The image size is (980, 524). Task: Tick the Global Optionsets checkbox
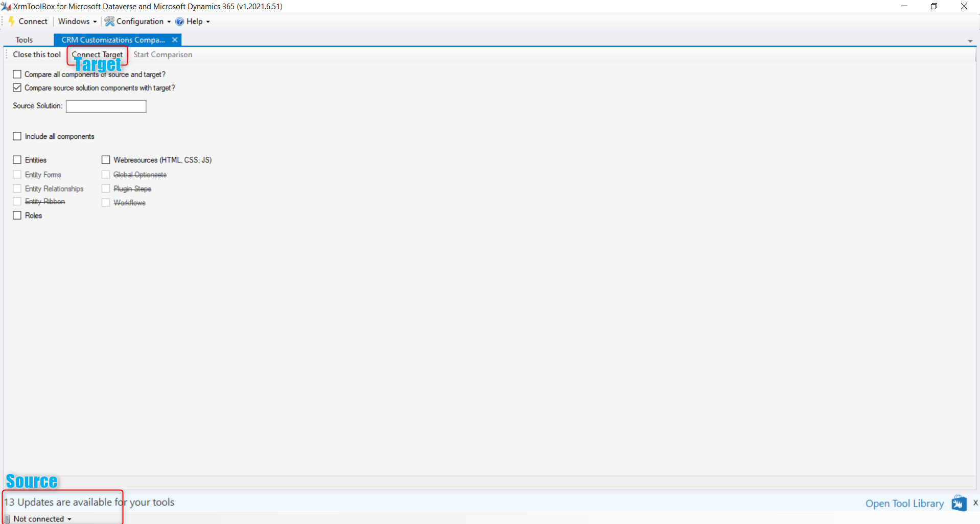tap(106, 175)
